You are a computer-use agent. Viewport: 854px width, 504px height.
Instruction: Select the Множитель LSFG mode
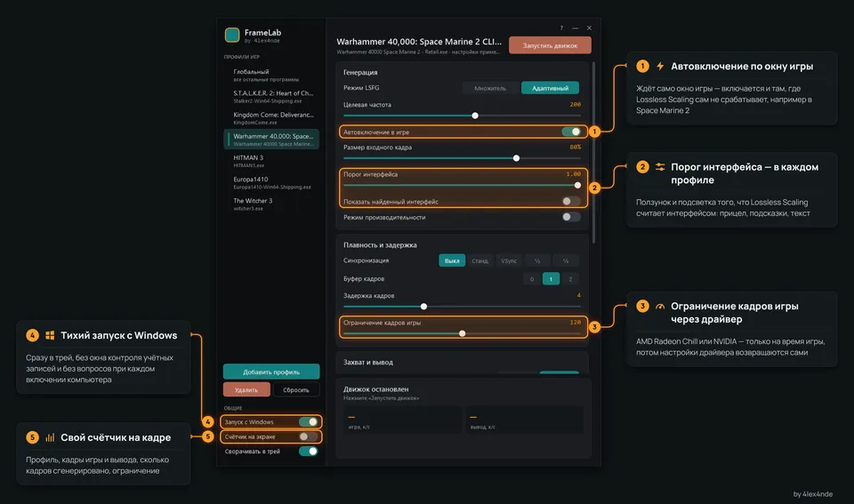tap(490, 88)
